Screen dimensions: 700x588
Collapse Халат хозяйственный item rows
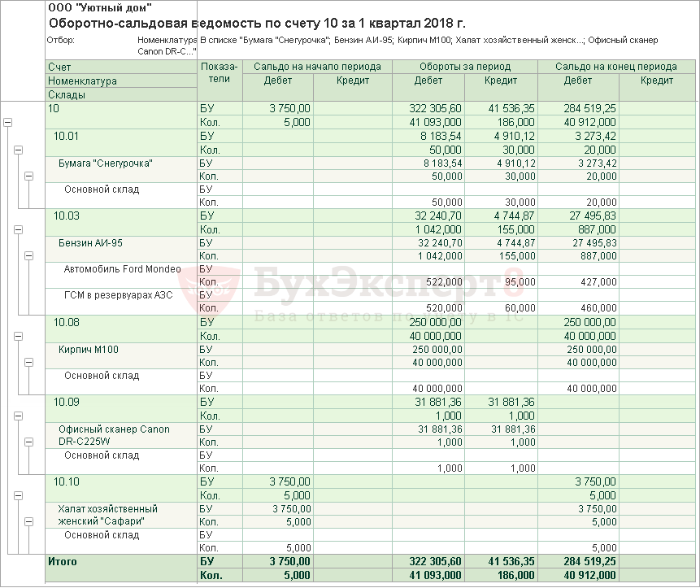(28, 521)
